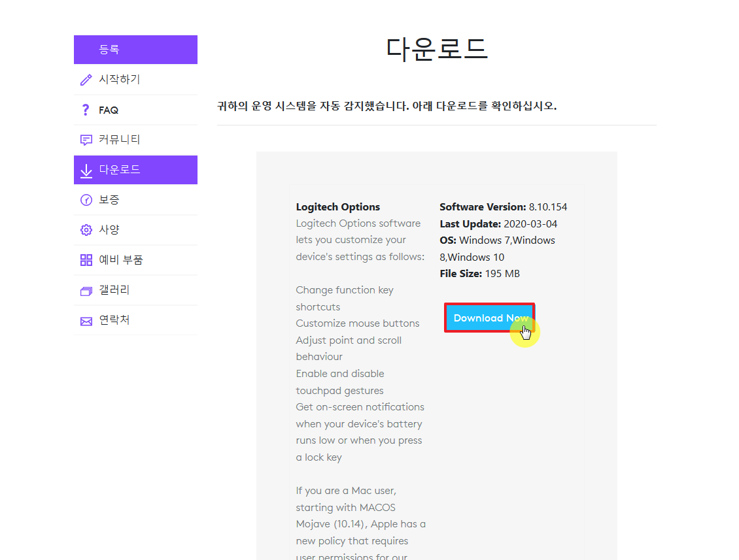This screenshot has height=560, width=739.
Task: Click the 운영 시스템 자동 감지 notice text
Action: 387,106
